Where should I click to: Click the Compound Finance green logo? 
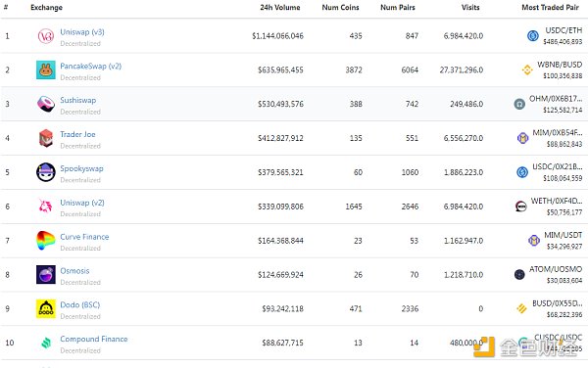click(x=46, y=343)
